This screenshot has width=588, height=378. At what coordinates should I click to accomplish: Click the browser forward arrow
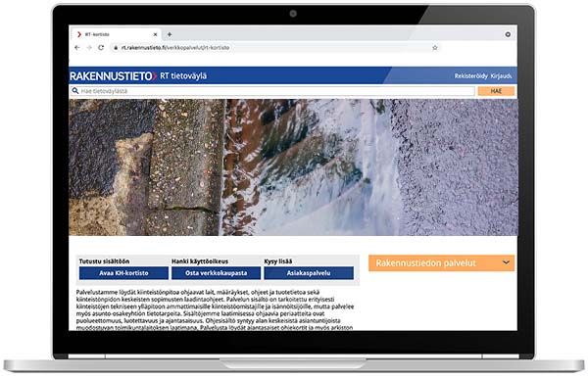click(x=89, y=48)
